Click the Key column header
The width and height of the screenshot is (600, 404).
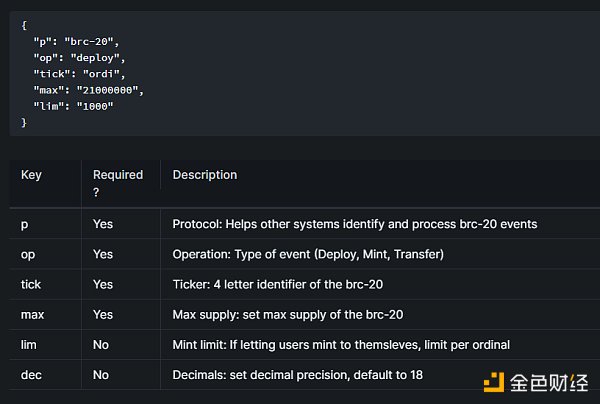click(x=31, y=175)
